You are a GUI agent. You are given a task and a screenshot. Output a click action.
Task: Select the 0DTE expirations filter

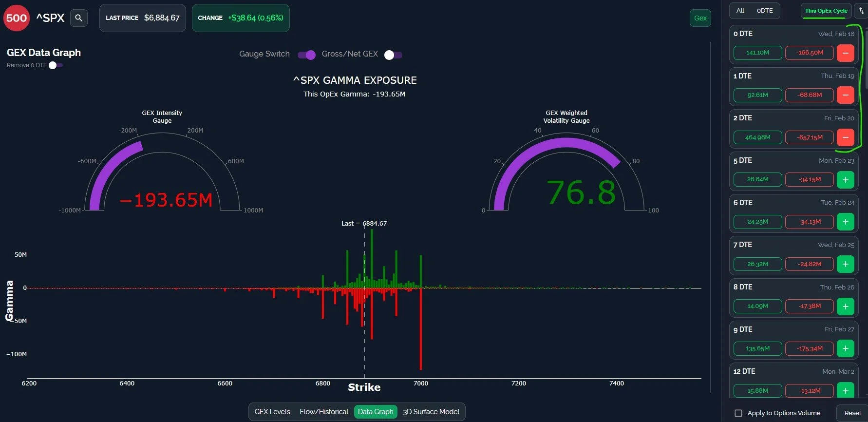(x=765, y=11)
